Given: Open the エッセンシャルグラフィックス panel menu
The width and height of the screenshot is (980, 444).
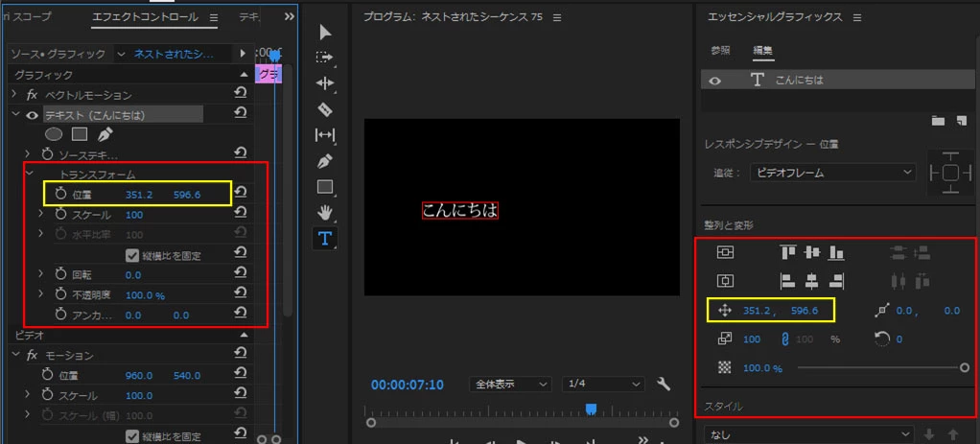Looking at the screenshot, I should [857, 17].
